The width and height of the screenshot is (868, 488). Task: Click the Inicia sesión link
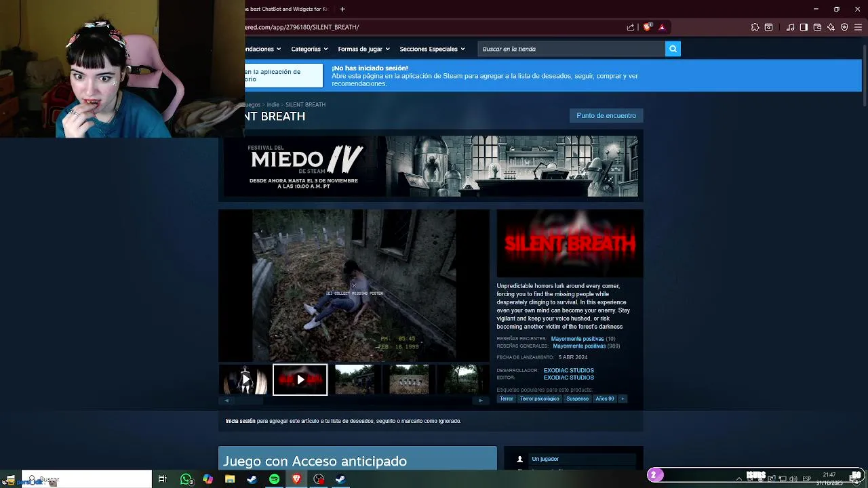point(240,421)
